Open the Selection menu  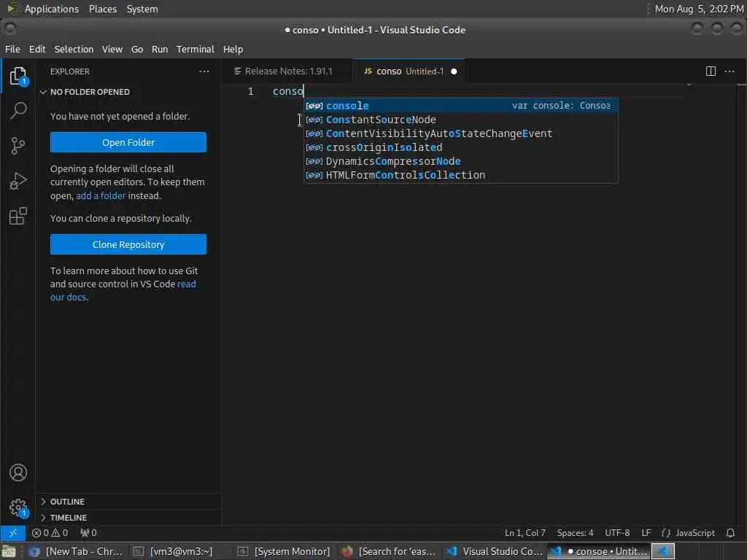[x=74, y=49]
